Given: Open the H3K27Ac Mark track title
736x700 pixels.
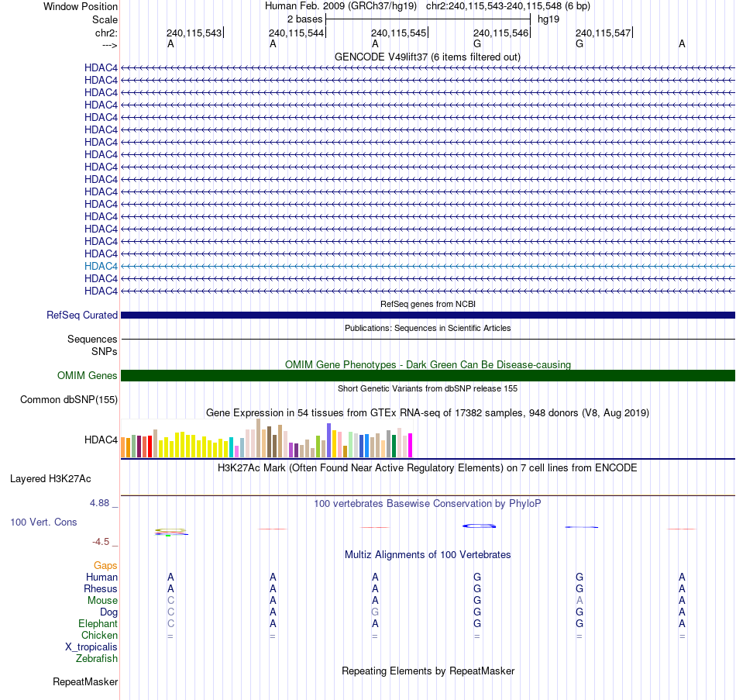Looking at the screenshot, I should point(427,468).
